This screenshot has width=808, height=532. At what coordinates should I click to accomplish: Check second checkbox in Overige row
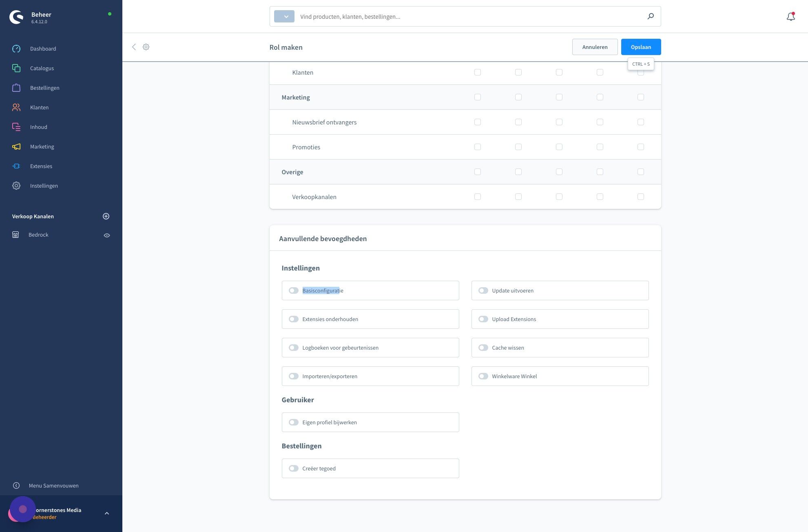[x=518, y=172]
